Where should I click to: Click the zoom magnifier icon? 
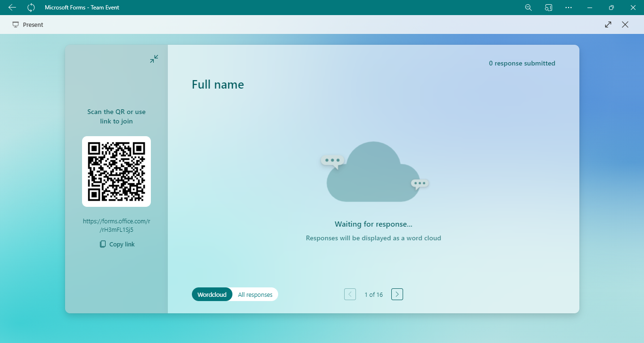[528, 8]
